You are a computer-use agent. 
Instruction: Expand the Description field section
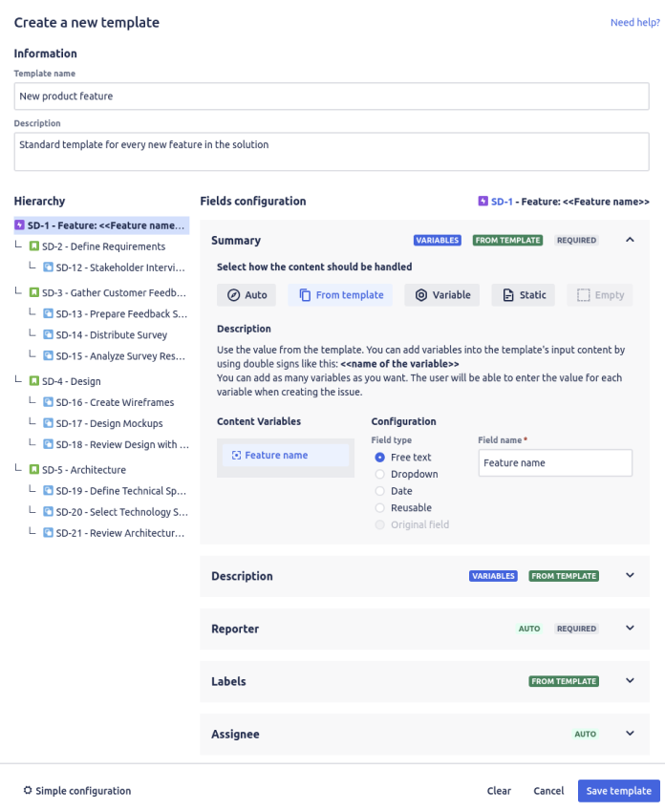pos(630,575)
